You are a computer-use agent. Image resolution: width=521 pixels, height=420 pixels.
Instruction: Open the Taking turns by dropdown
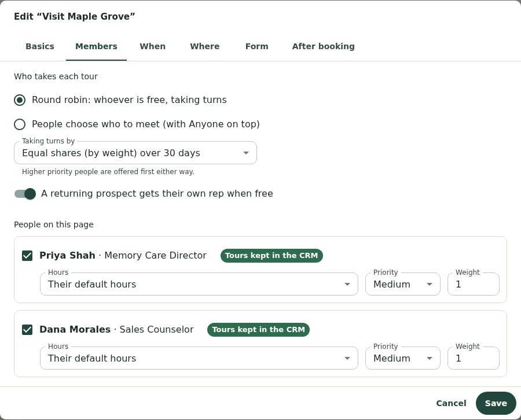[x=135, y=153]
